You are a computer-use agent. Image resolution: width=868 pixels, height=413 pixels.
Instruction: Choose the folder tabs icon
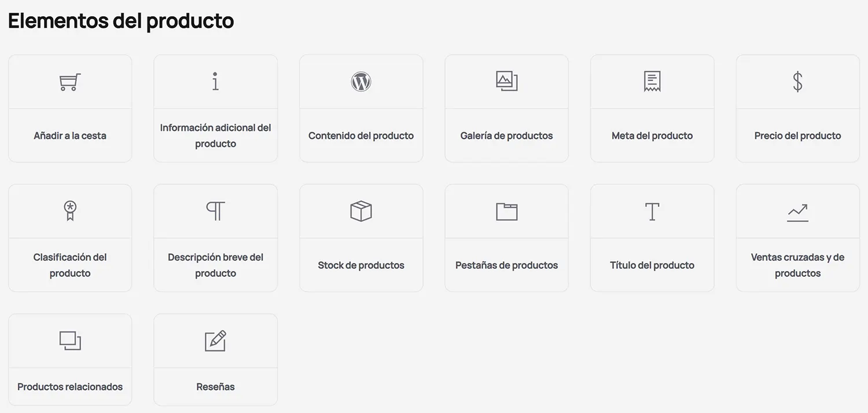pos(507,211)
